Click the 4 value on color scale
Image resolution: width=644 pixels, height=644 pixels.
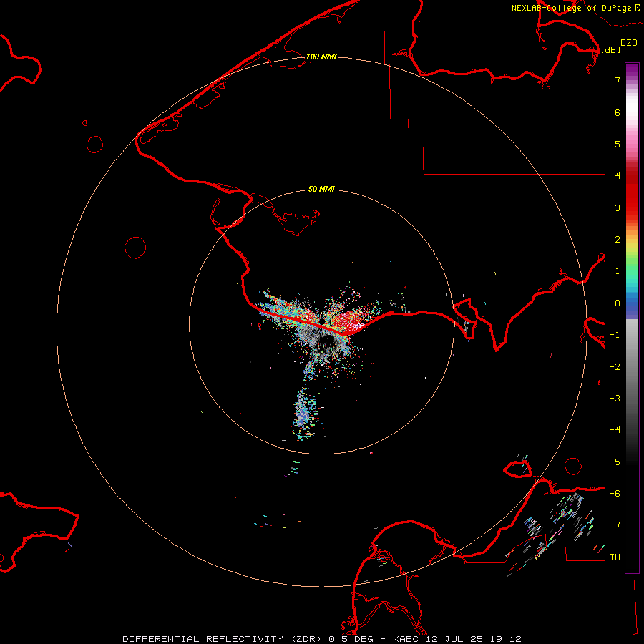pyautogui.click(x=618, y=176)
